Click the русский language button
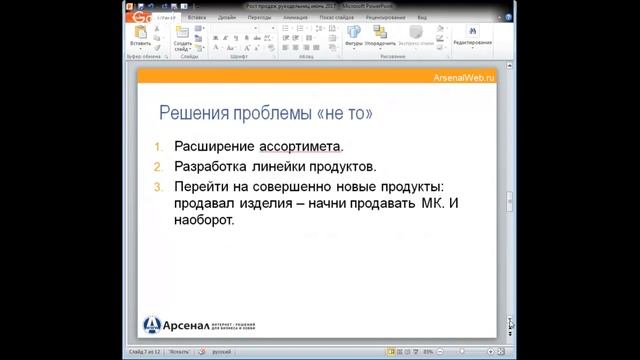This screenshot has width=640, height=360. (222, 351)
